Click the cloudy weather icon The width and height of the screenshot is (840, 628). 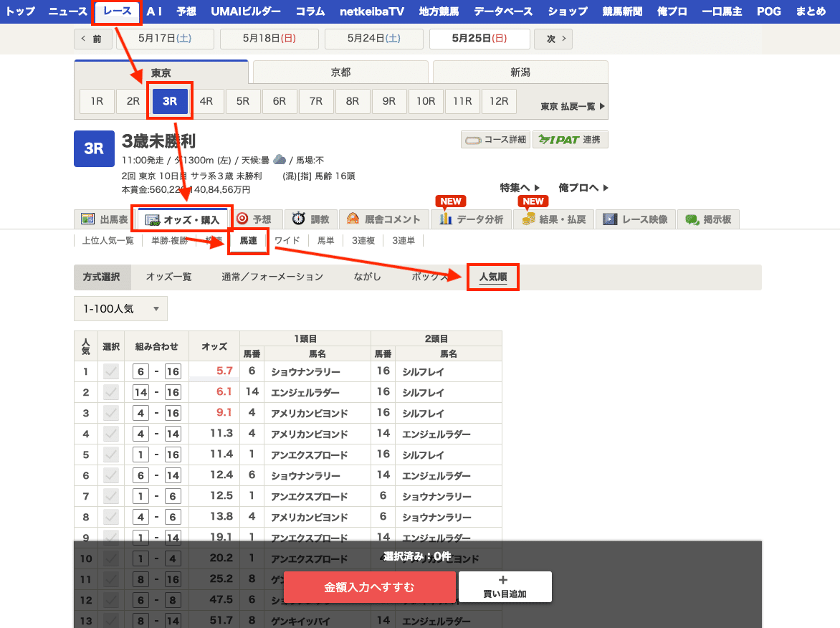[x=280, y=160]
